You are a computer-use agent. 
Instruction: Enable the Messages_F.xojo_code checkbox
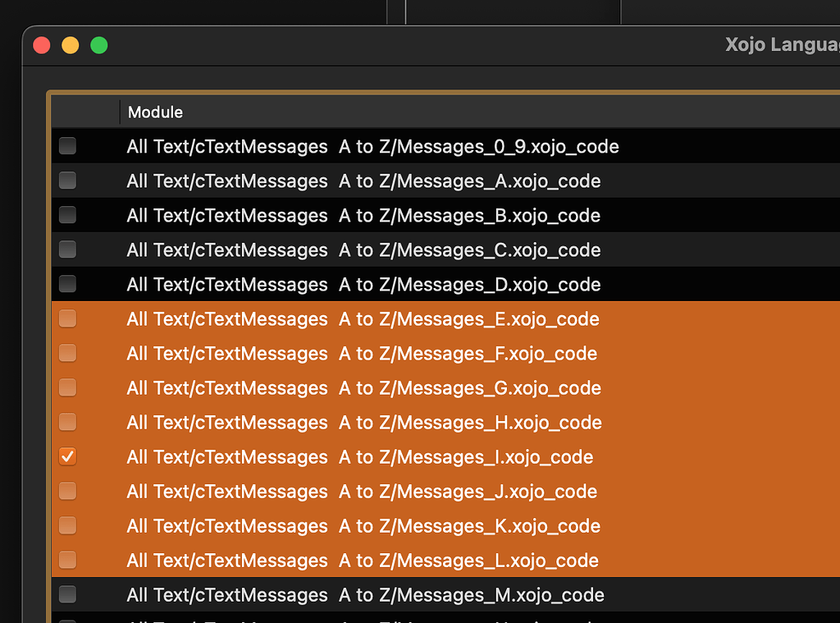pyautogui.click(x=67, y=353)
